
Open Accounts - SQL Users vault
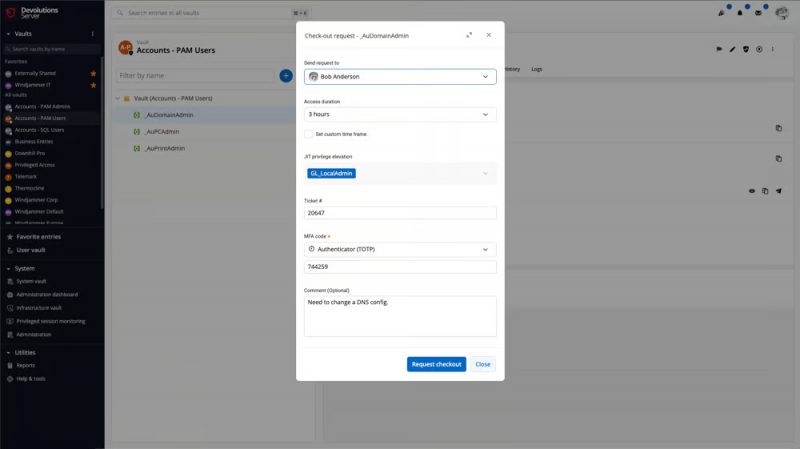pyautogui.click(x=39, y=130)
